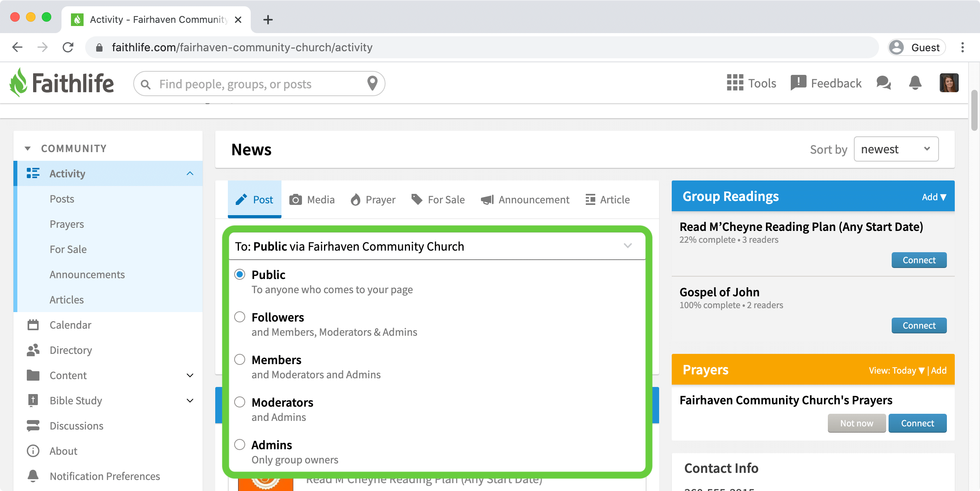The height and width of the screenshot is (491, 980).
Task: Select the Moderators audience radio button
Action: [240, 402]
